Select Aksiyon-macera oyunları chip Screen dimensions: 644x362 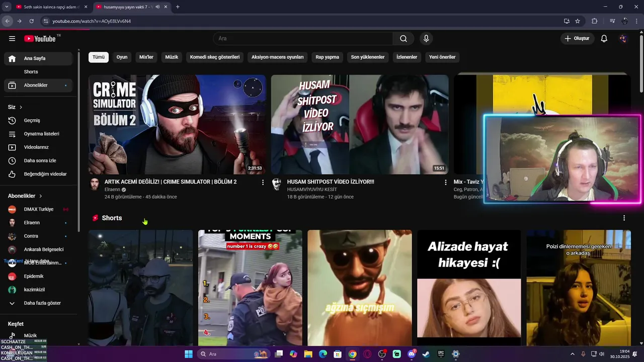[x=278, y=57]
